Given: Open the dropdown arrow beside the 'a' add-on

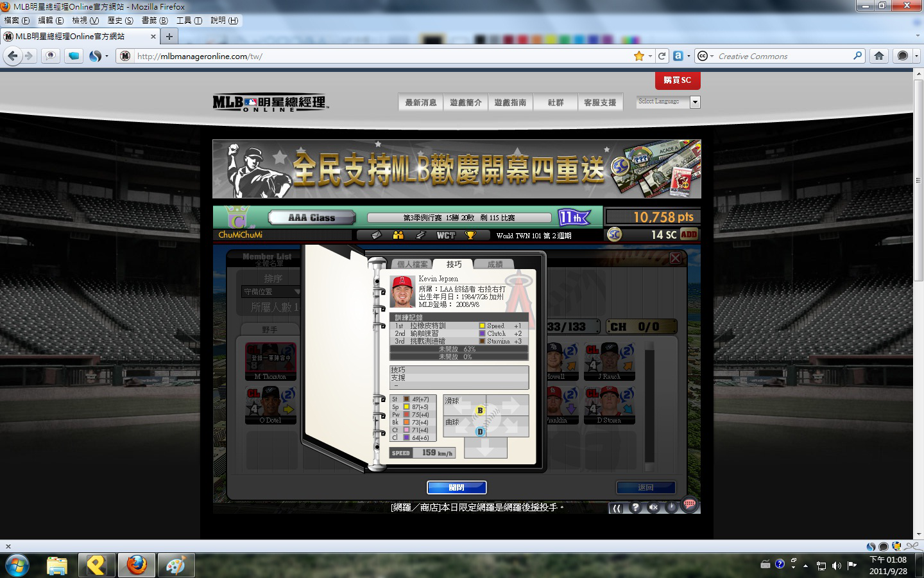Looking at the screenshot, I should tap(689, 56).
